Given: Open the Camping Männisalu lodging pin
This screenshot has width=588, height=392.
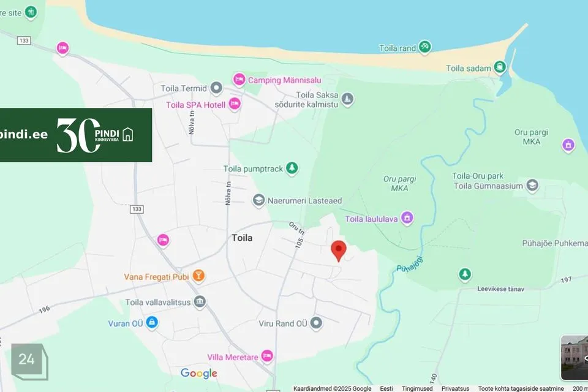Looking at the screenshot, I should (239, 80).
